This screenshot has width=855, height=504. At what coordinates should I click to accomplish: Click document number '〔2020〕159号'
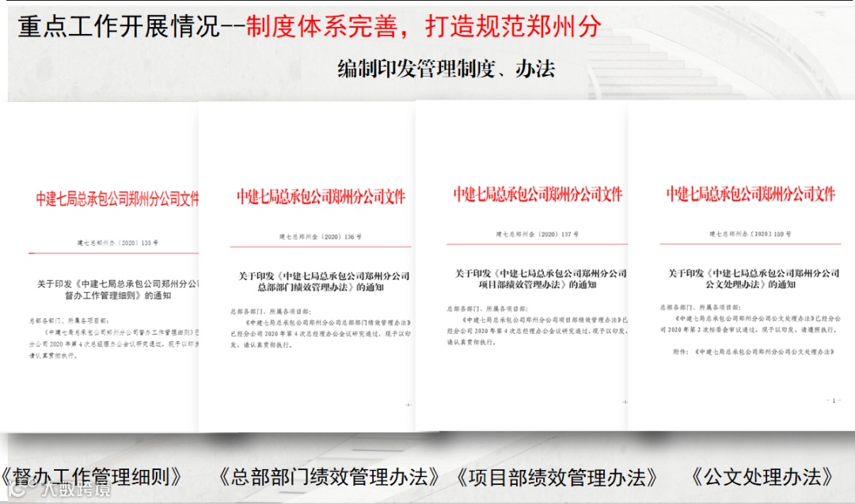[x=770, y=233]
